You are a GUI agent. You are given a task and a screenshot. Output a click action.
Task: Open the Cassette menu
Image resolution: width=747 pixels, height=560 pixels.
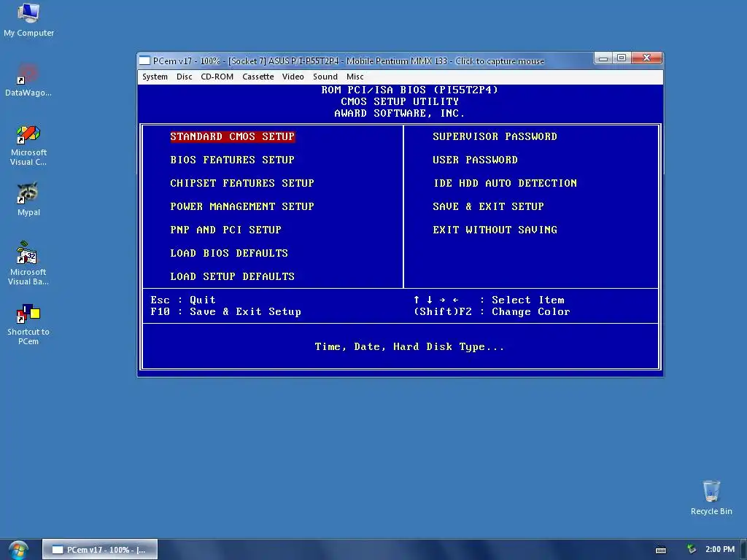(258, 77)
